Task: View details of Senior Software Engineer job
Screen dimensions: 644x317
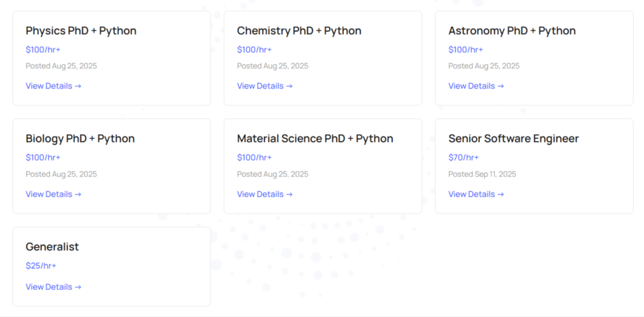Action: click(x=476, y=194)
